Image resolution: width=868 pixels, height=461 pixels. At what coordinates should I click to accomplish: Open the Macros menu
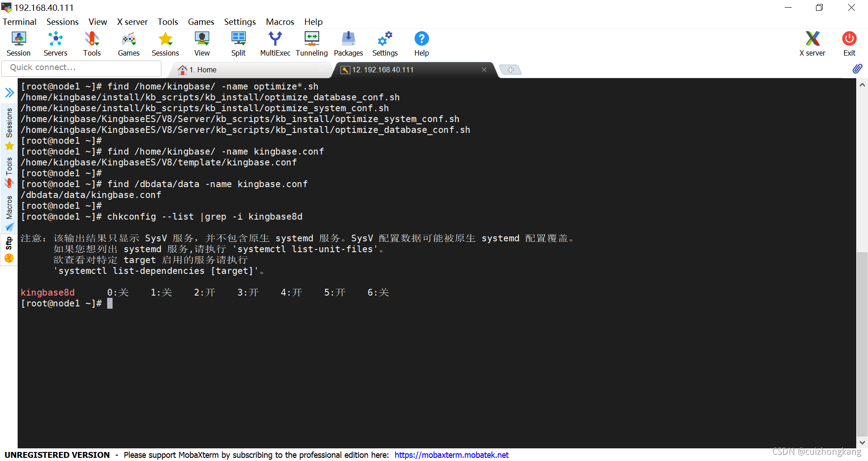click(280, 22)
